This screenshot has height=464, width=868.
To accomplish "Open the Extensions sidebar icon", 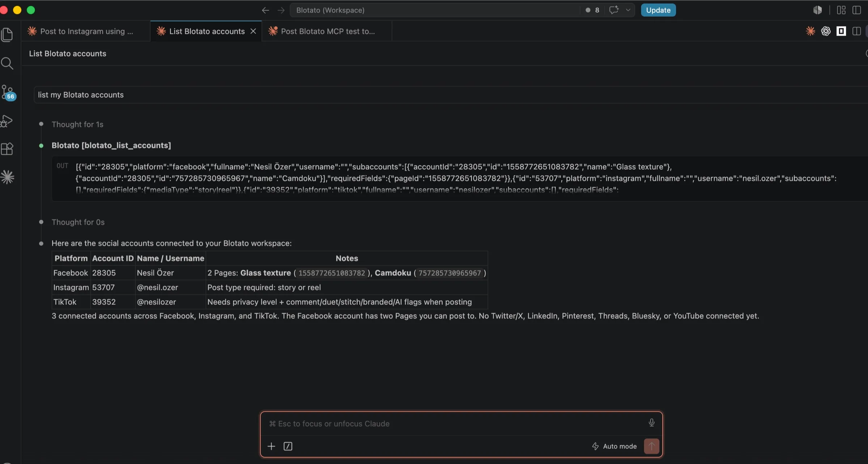I will point(7,149).
